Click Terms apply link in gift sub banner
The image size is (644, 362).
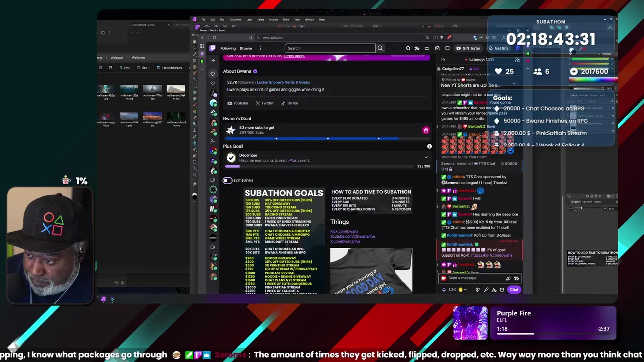coord(294,56)
